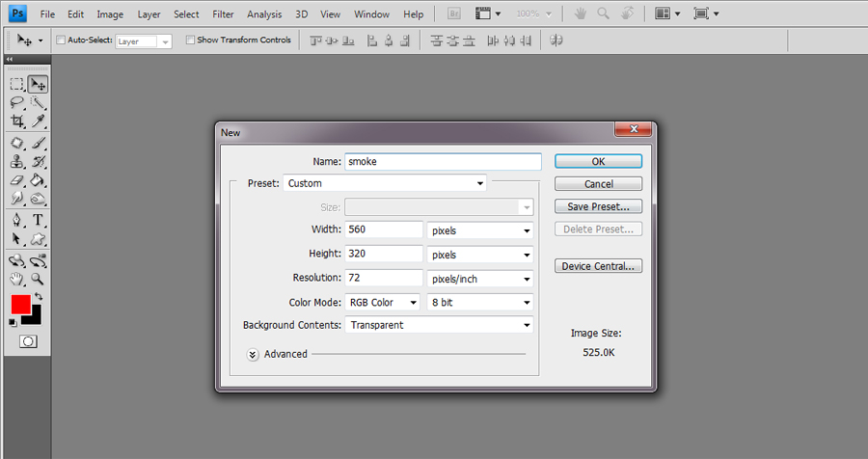Click the Align horizontal centers icon
The image size is (868, 459).
click(389, 40)
